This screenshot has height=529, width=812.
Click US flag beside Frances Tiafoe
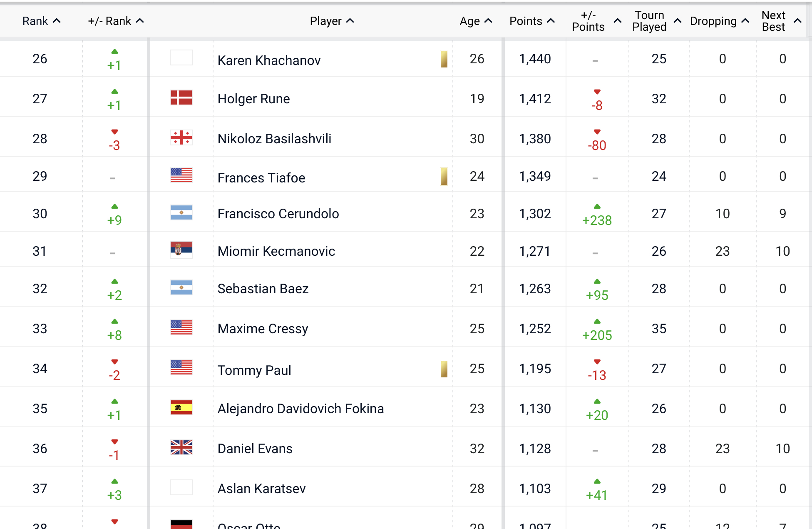(x=181, y=175)
